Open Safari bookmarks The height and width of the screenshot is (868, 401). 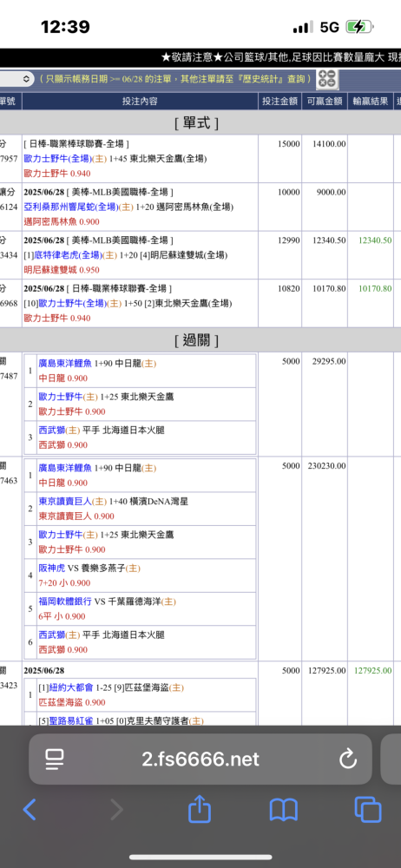[284, 810]
